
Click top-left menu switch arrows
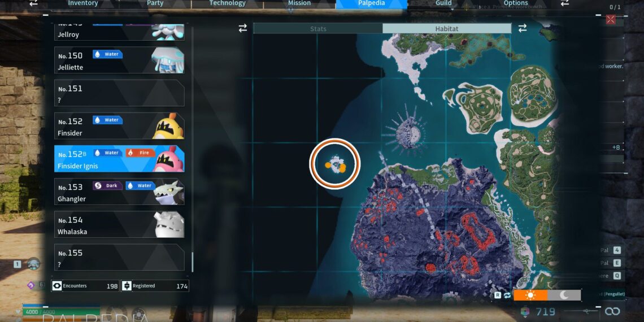coord(34,3)
